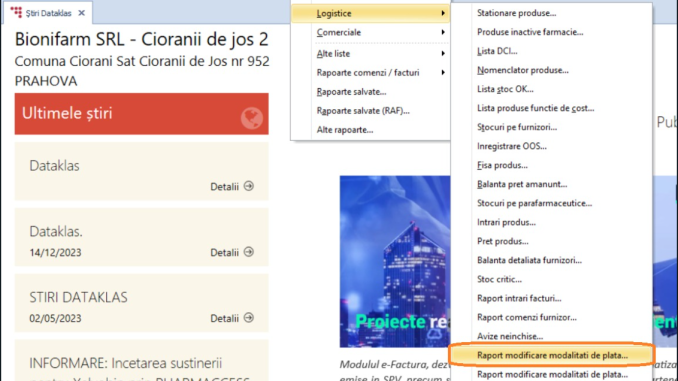Open Rapoarte comenzi / facturi submenu
The height and width of the screenshot is (381, 678).
pyautogui.click(x=371, y=73)
